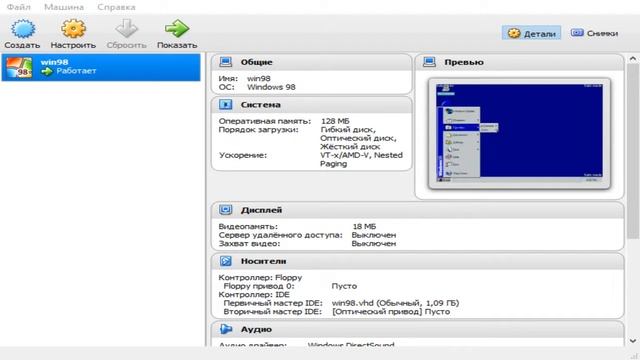The width and height of the screenshot is (640, 360).
Task: Open settings via Настроить gear icon
Action: (x=73, y=29)
